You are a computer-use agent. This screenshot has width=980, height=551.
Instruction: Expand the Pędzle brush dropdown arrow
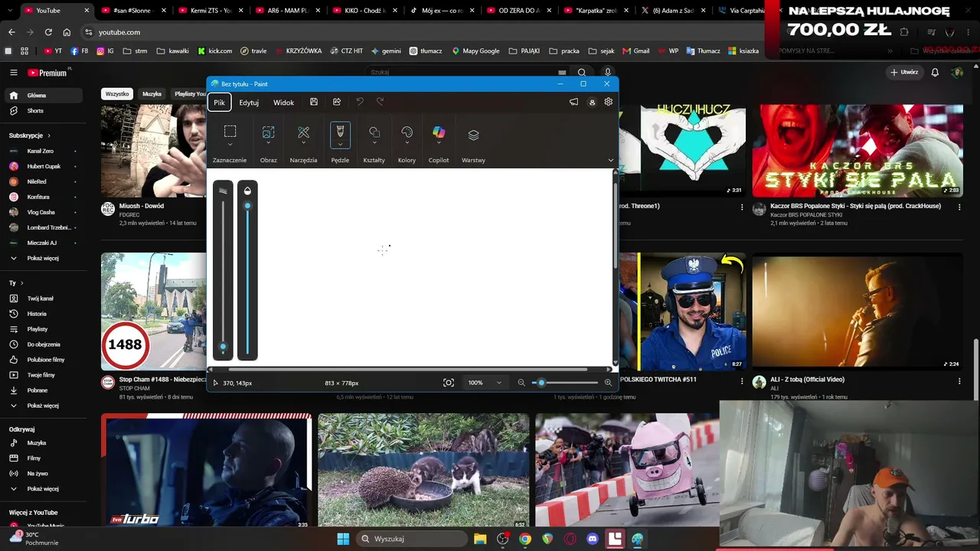click(341, 145)
